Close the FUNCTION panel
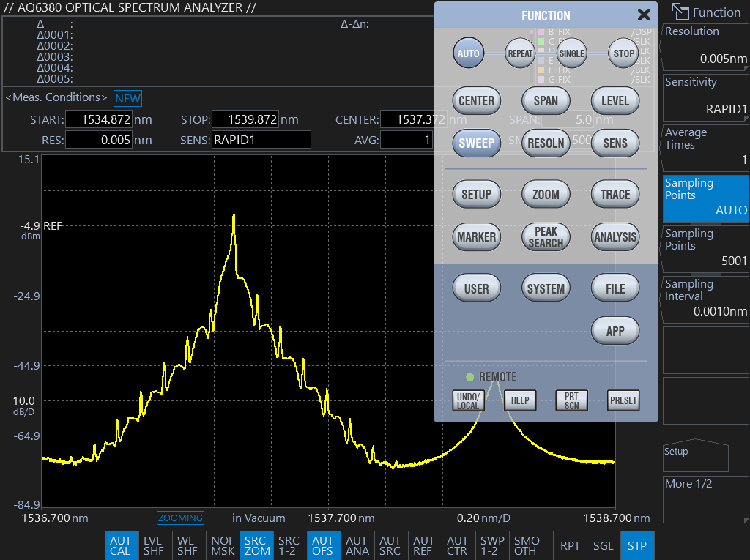This screenshot has width=750, height=560. pos(644,15)
